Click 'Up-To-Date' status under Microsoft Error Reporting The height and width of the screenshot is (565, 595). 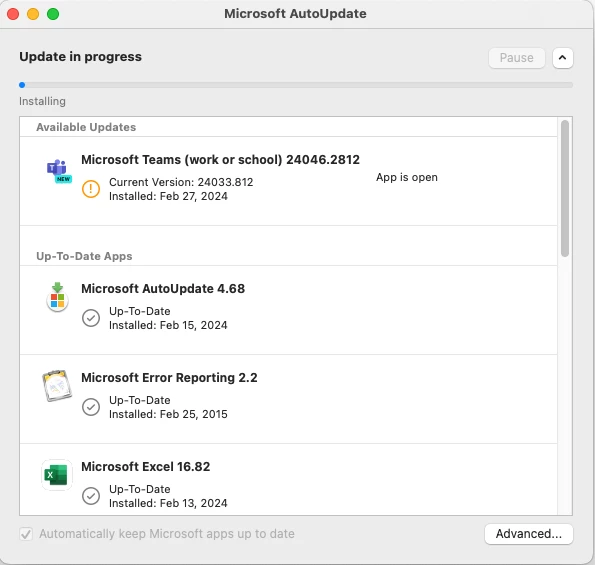pos(140,400)
